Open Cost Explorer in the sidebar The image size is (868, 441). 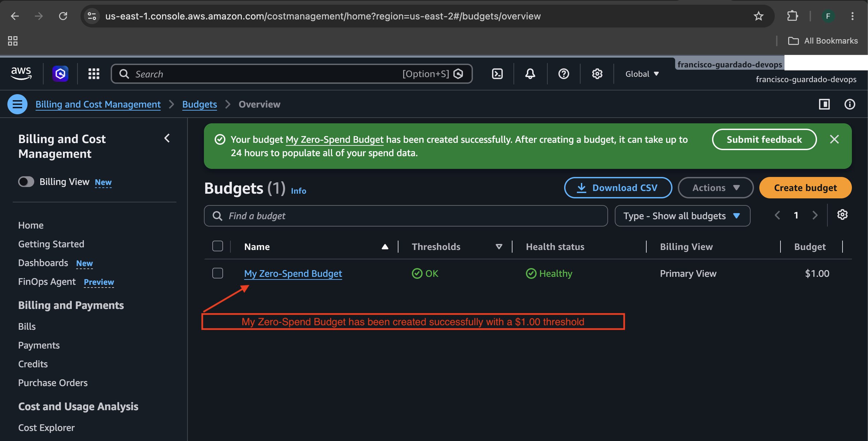(47, 428)
